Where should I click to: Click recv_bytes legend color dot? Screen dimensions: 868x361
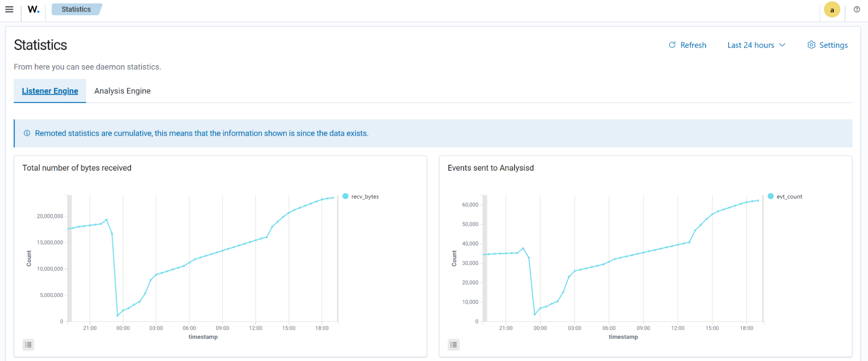345,196
